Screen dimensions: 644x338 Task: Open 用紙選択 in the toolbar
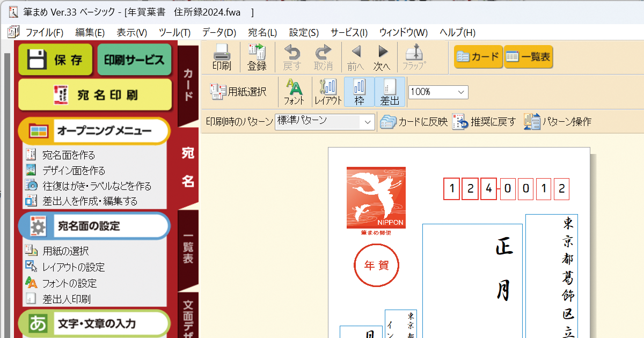tap(238, 92)
